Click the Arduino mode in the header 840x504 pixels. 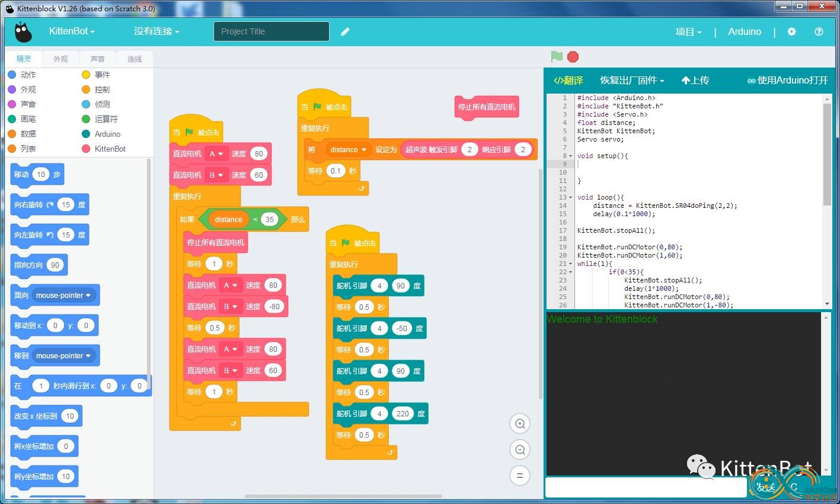pyautogui.click(x=745, y=32)
